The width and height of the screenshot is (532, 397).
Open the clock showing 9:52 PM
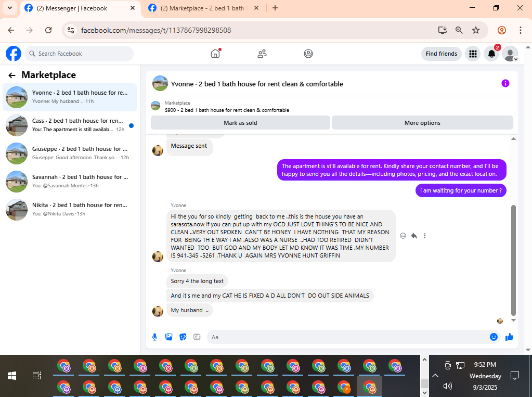485,364
